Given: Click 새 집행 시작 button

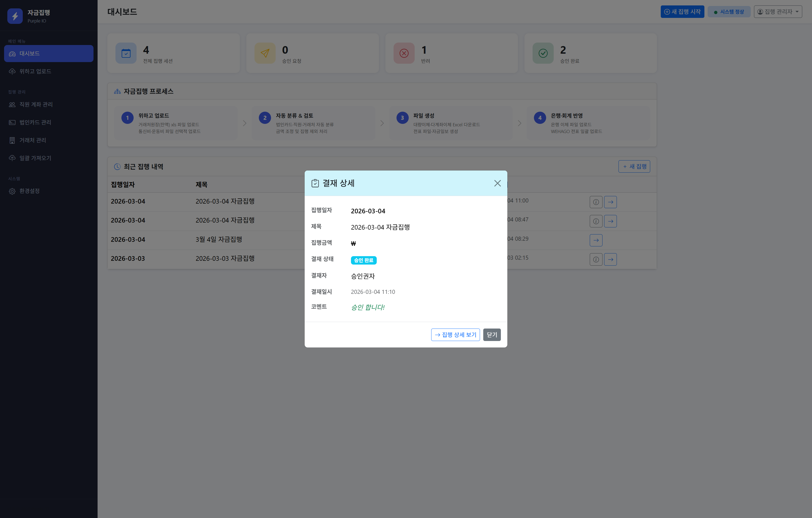Looking at the screenshot, I should click(x=682, y=12).
